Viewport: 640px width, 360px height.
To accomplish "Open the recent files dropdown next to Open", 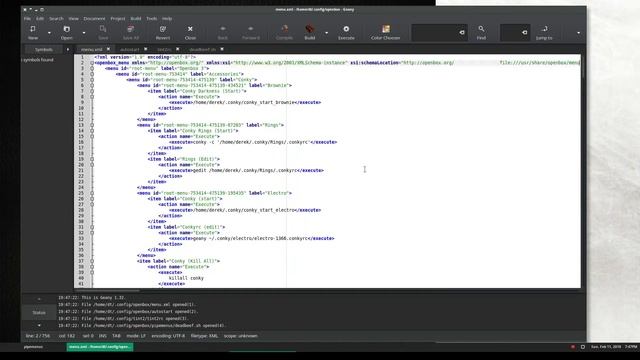I will (x=84, y=33).
